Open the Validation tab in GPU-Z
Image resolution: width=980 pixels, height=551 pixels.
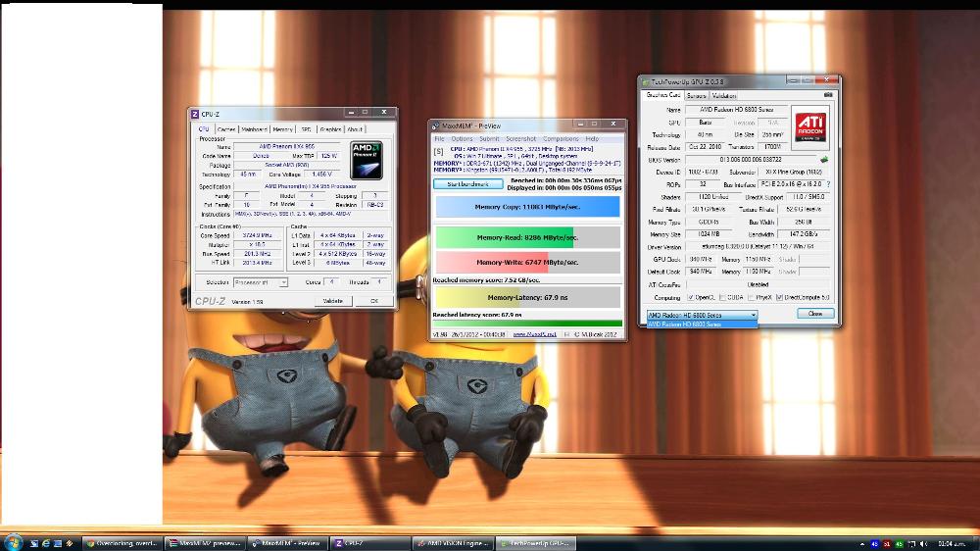point(724,96)
